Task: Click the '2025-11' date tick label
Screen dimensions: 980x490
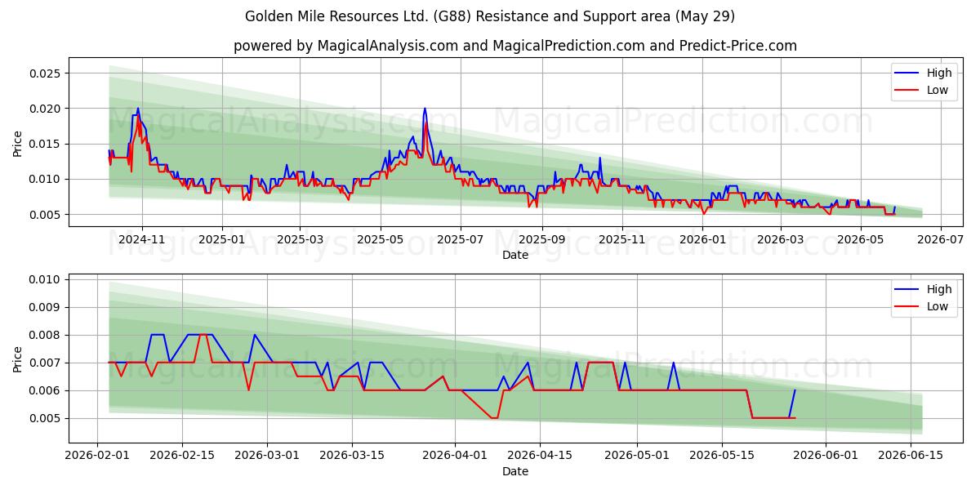Action: 621,240
